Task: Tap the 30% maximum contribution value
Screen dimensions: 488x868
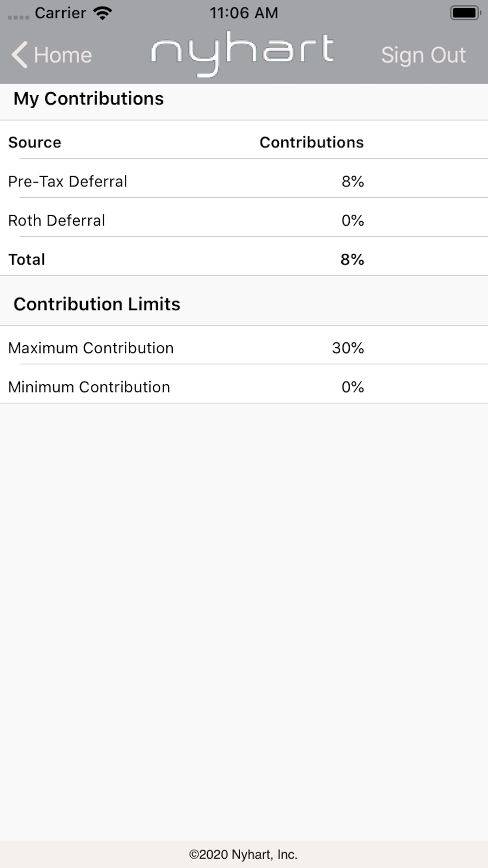Action: coord(348,348)
